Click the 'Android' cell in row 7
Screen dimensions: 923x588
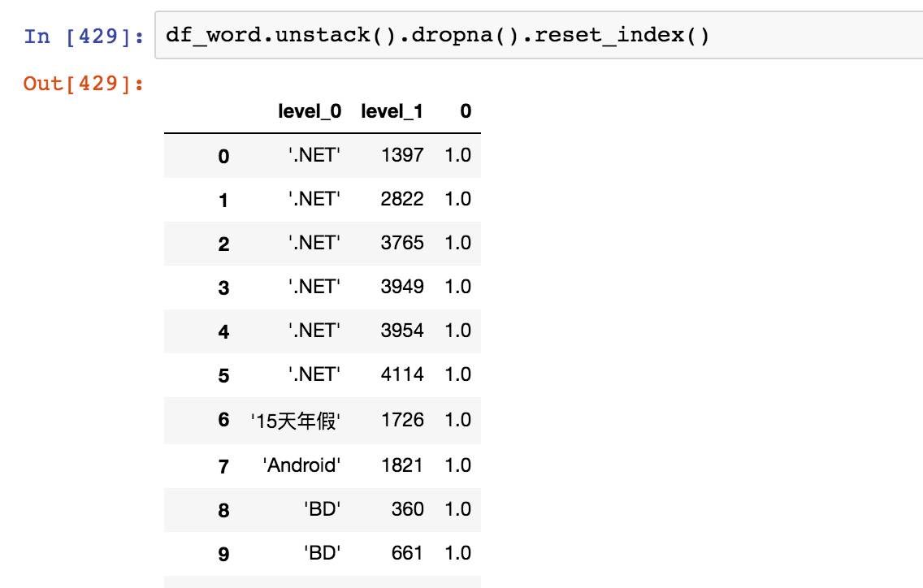tap(301, 465)
